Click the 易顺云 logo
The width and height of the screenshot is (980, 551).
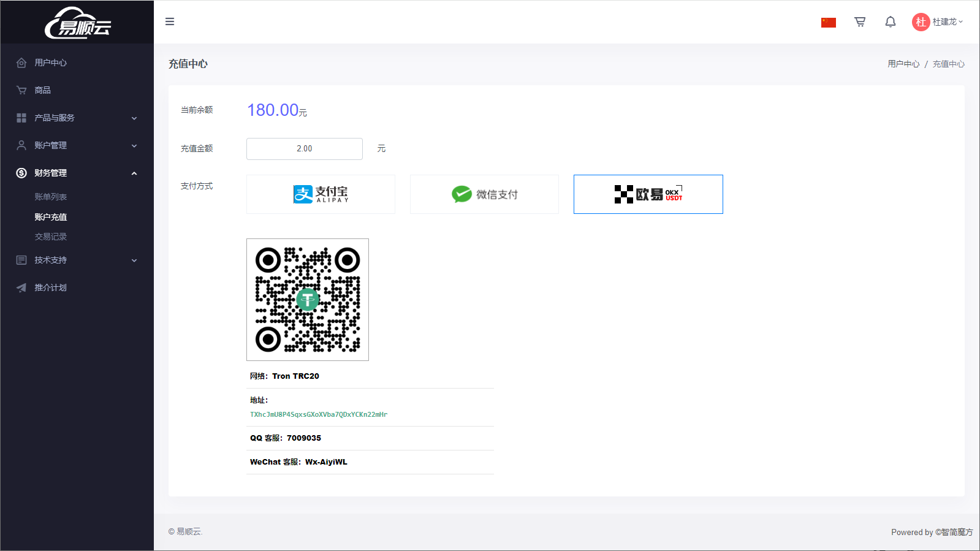coord(77,23)
